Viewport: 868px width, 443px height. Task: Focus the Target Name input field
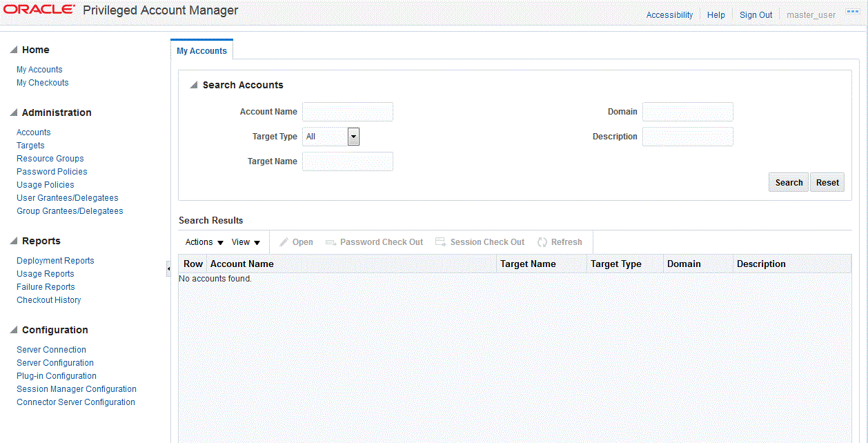348,161
